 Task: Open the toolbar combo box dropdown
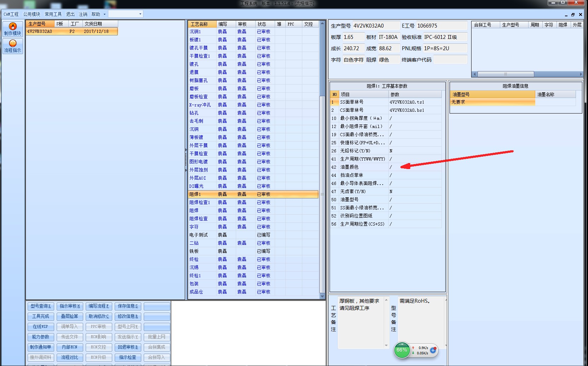(x=140, y=14)
